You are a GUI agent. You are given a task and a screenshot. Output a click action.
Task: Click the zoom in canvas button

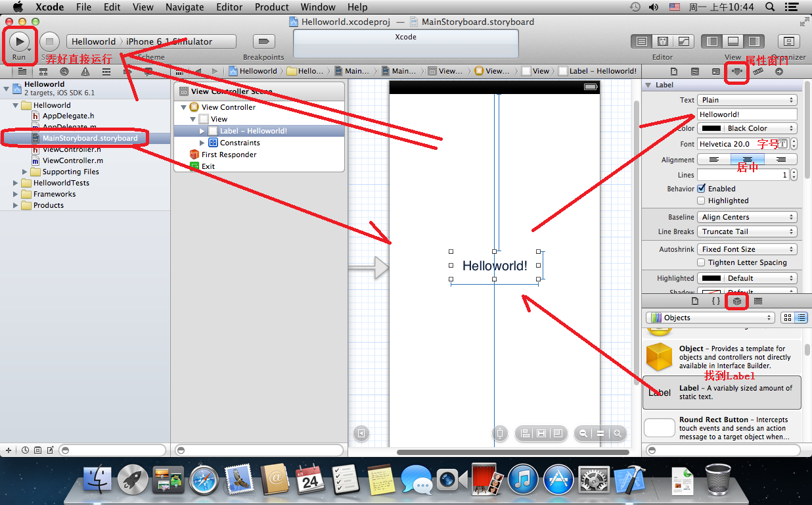tap(618, 433)
